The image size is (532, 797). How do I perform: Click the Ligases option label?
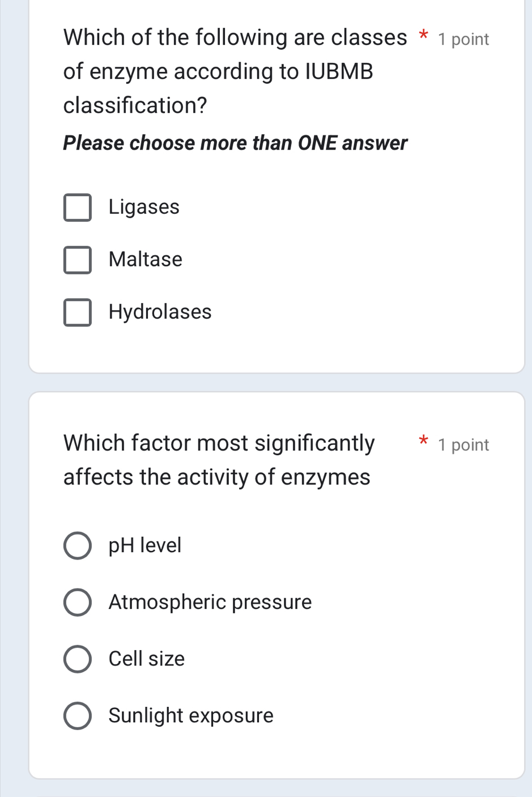[x=144, y=207]
